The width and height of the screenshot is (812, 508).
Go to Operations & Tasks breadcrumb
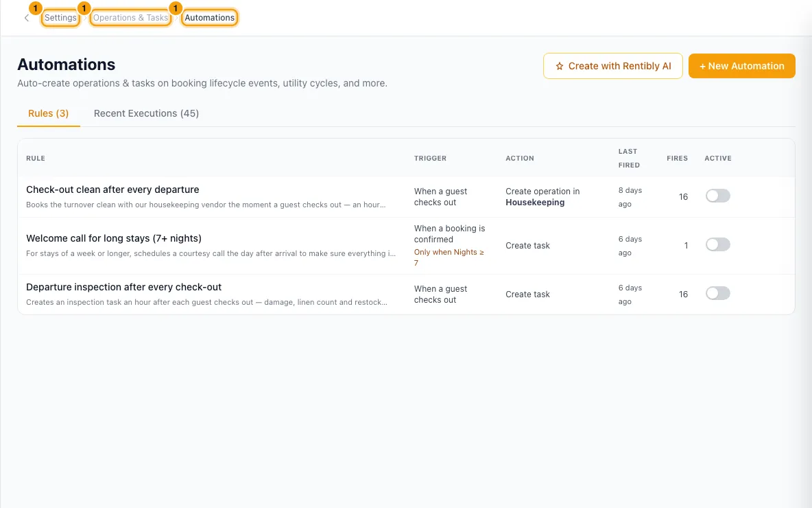point(130,18)
